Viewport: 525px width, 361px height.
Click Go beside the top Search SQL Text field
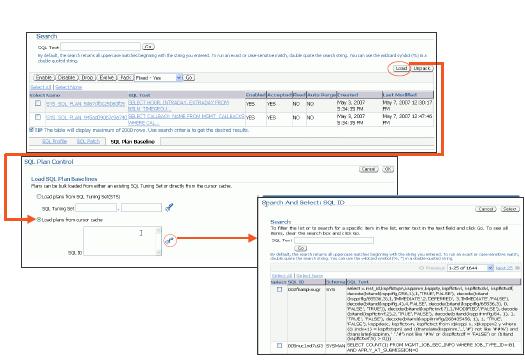(148, 47)
